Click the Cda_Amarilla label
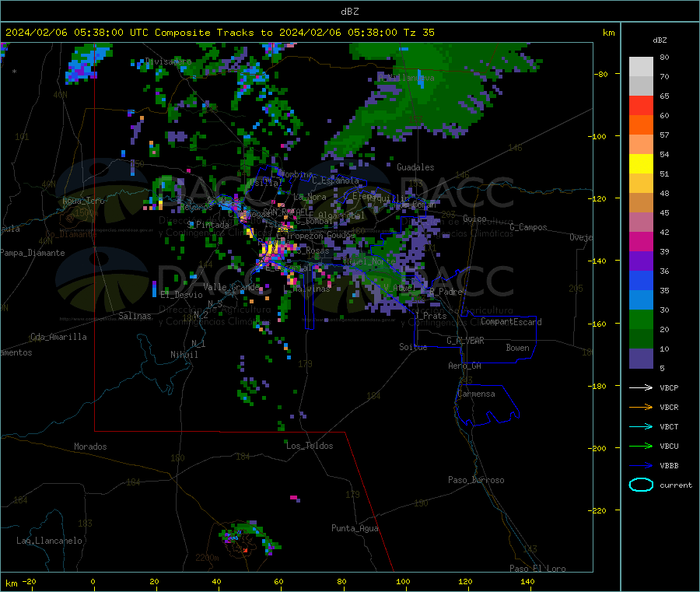 [58, 337]
